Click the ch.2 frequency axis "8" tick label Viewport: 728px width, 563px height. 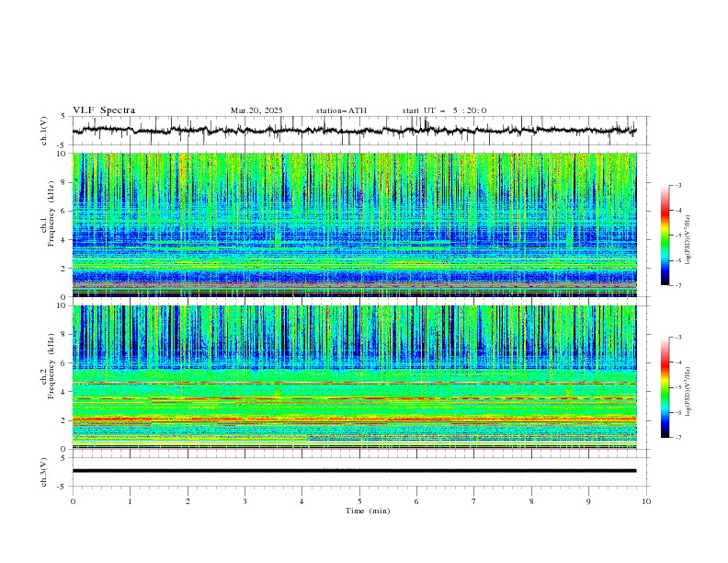point(65,335)
